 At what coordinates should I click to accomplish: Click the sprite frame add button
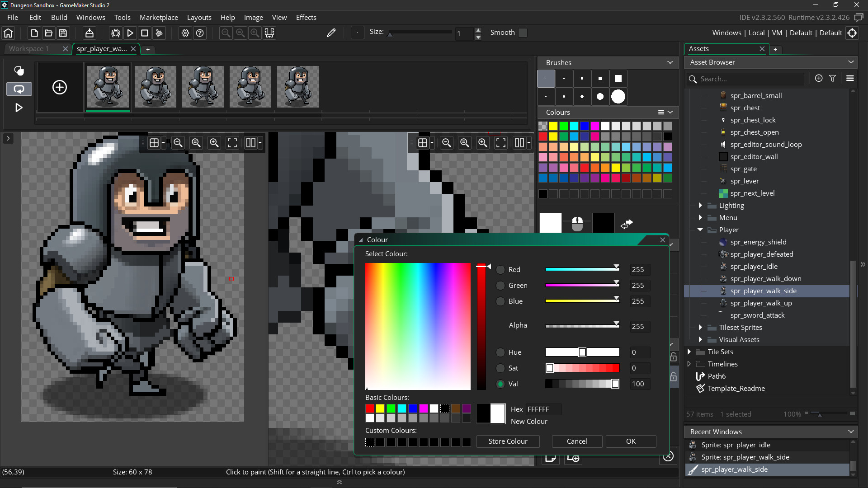coord(59,87)
